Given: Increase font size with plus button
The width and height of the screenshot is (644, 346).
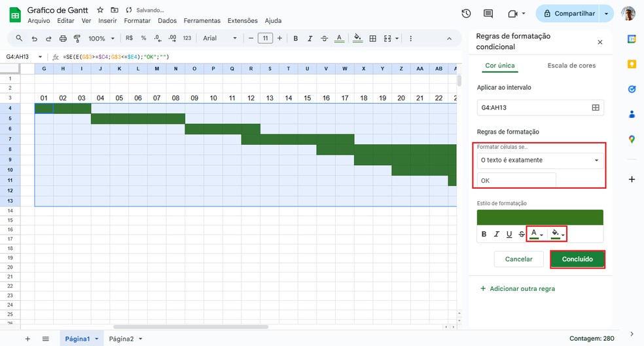Looking at the screenshot, I should click(279, 38).
